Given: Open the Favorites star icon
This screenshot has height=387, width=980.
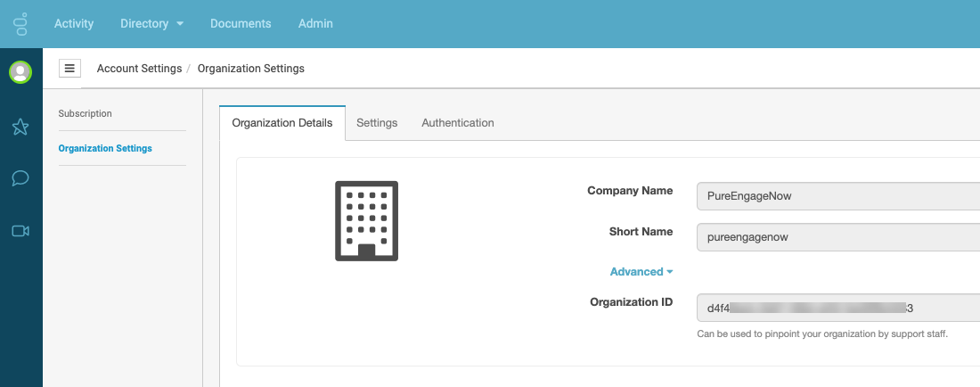Looking at the screenshot, I should 20,128.
